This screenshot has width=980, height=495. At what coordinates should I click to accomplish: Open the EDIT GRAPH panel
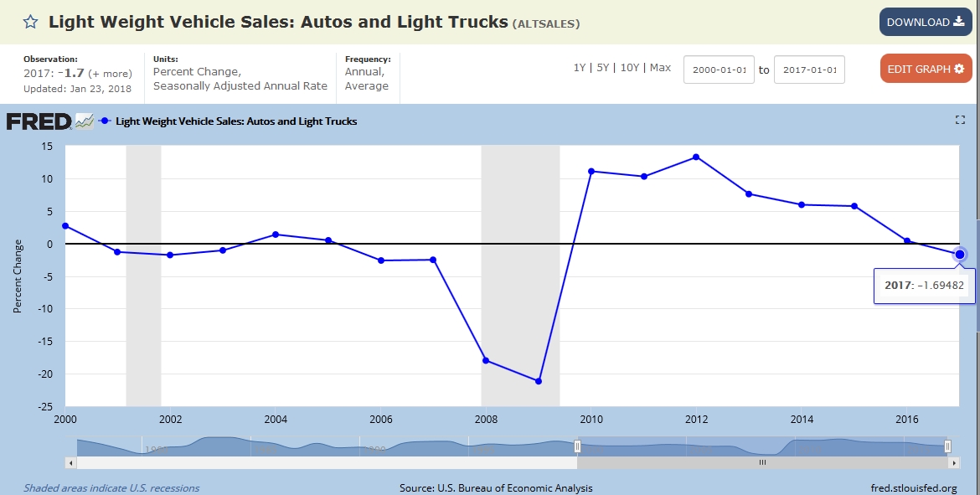[926, 69]
